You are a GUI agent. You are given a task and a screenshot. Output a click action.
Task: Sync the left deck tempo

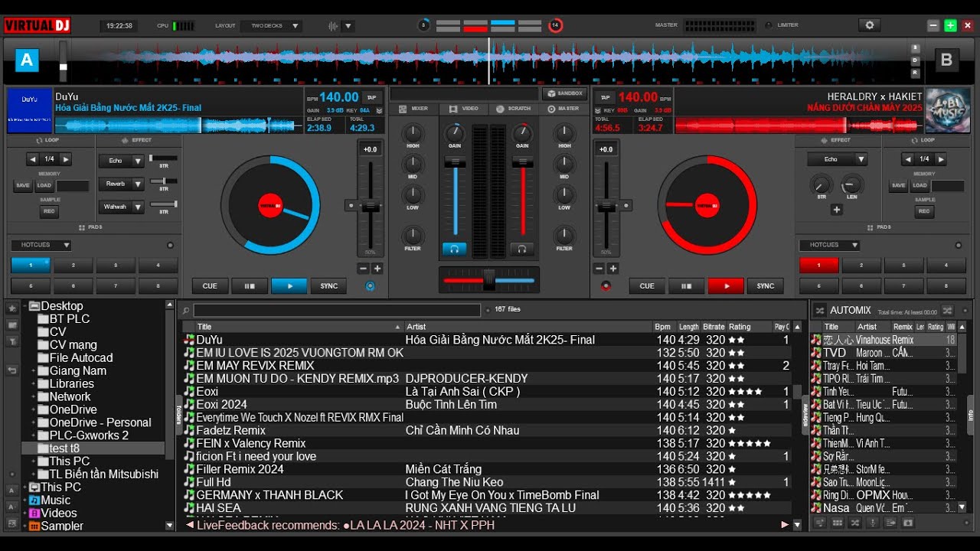point(329,286)
